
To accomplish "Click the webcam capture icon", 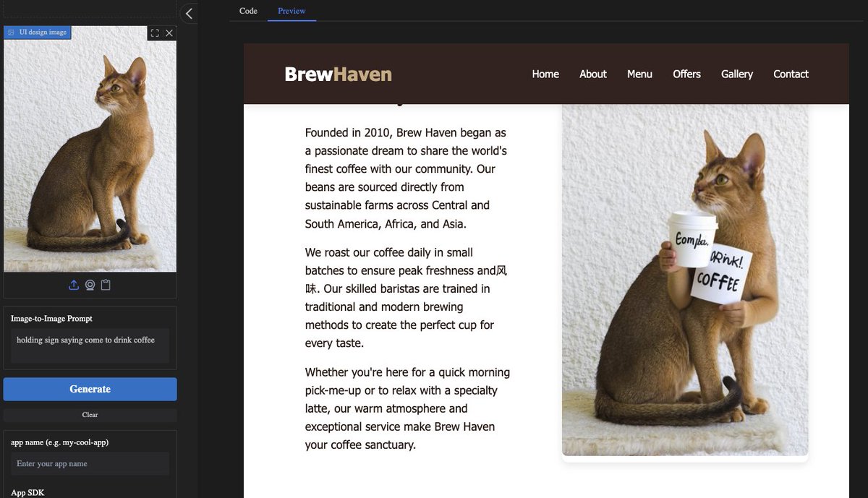I will (90, 285).
